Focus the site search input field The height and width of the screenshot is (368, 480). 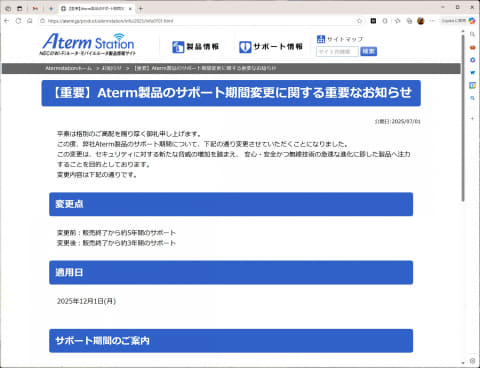(337, 51)
